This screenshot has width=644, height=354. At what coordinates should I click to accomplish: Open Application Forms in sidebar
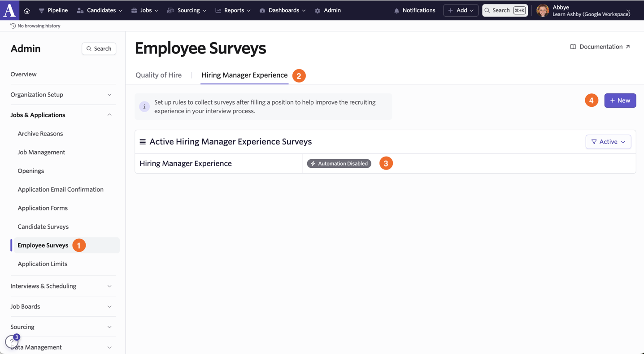(x=43, y=208)
